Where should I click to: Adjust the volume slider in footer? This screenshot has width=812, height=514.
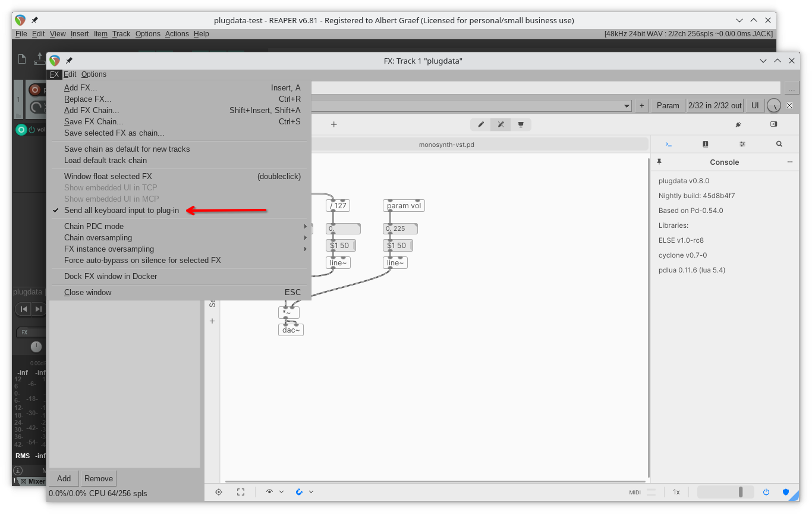coord(725,492)
